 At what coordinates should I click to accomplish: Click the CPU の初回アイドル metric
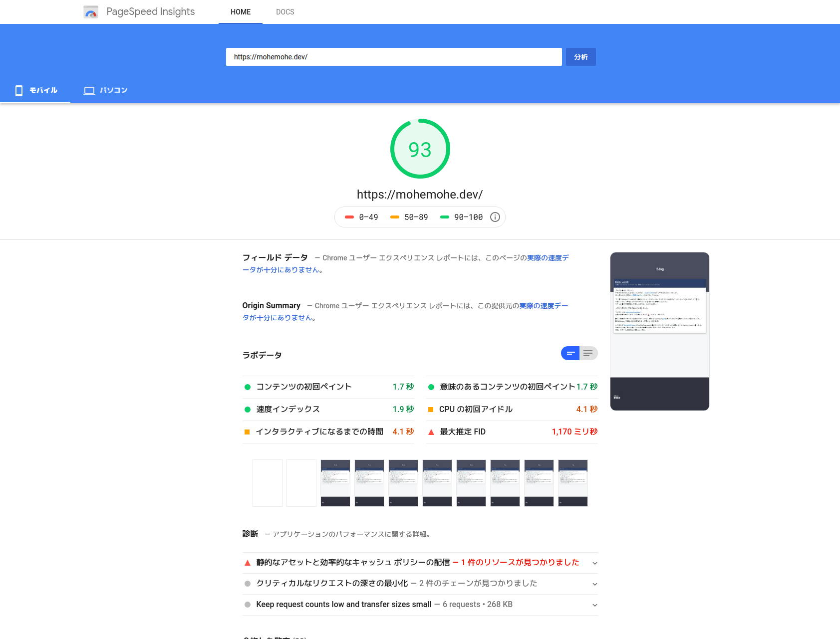(512, 410)
